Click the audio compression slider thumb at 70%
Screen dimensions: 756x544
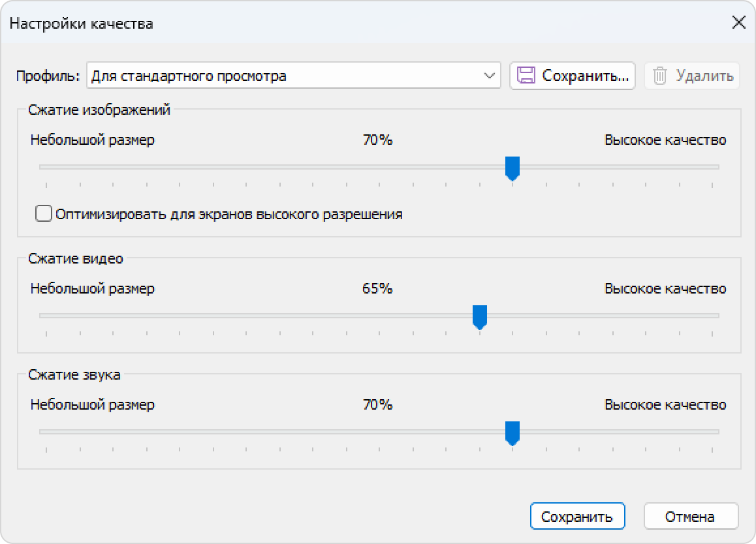[512, 434]
